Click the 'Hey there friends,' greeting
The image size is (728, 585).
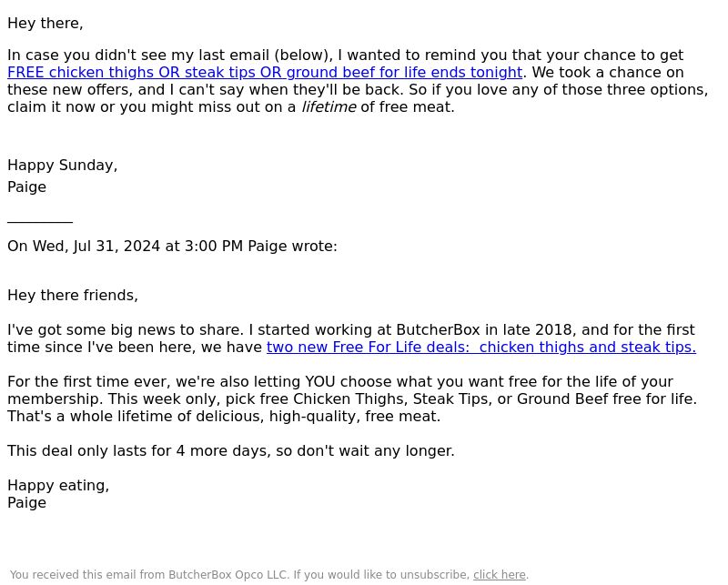[73, 296]
